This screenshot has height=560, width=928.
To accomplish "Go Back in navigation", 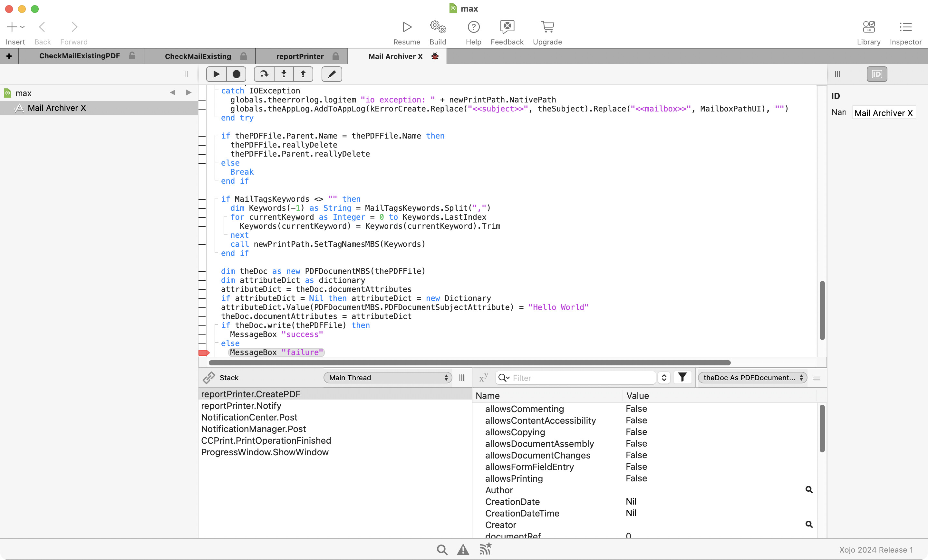I will click(42, 27).
